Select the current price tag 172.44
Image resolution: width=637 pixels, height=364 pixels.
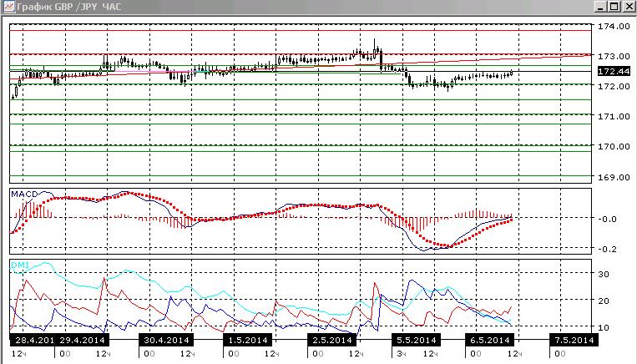pyautogui.click(x=614, y=72)
